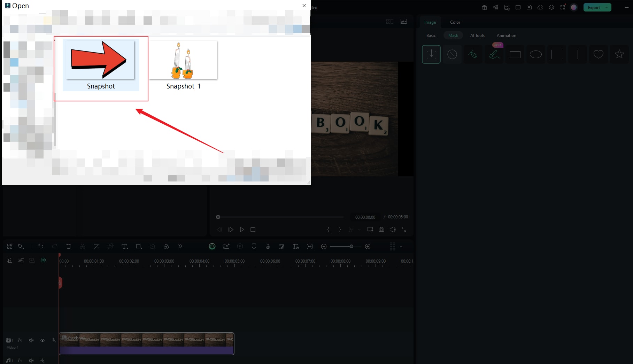Click the Export button
This screenshot has width=633, height=364.
point(594,7)
